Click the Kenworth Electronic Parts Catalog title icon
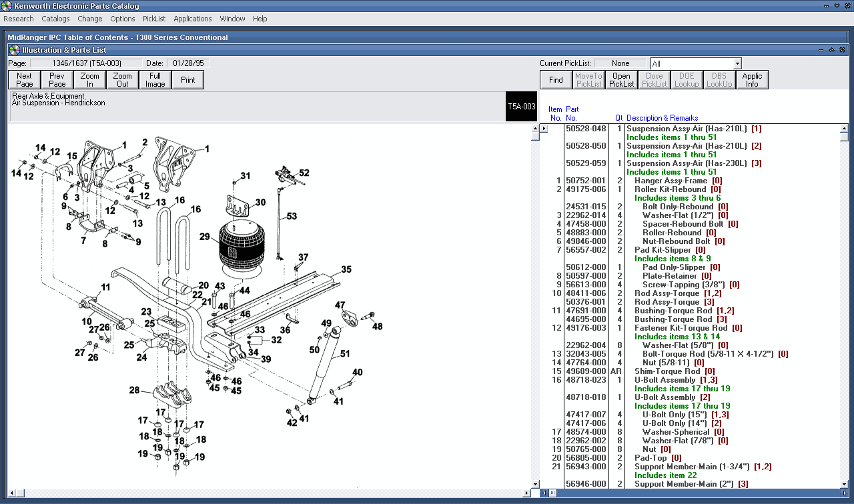This screenshot has height=504, width=854. click(7, 6)
